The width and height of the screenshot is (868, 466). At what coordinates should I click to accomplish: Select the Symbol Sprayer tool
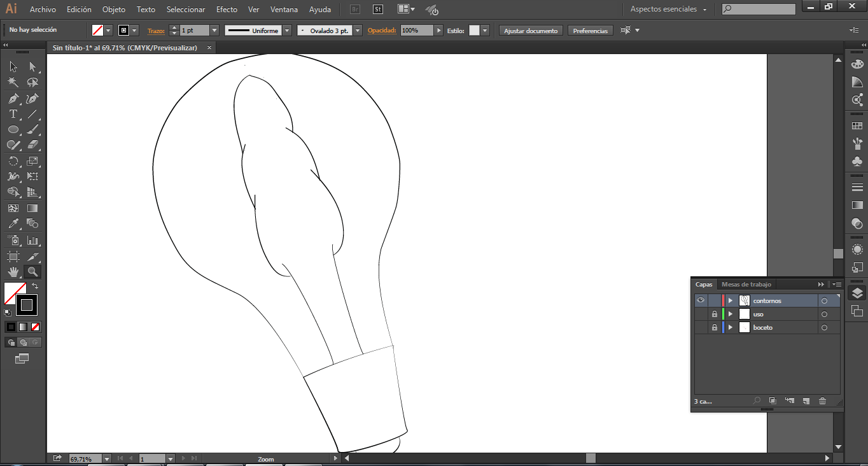(13, 240)
